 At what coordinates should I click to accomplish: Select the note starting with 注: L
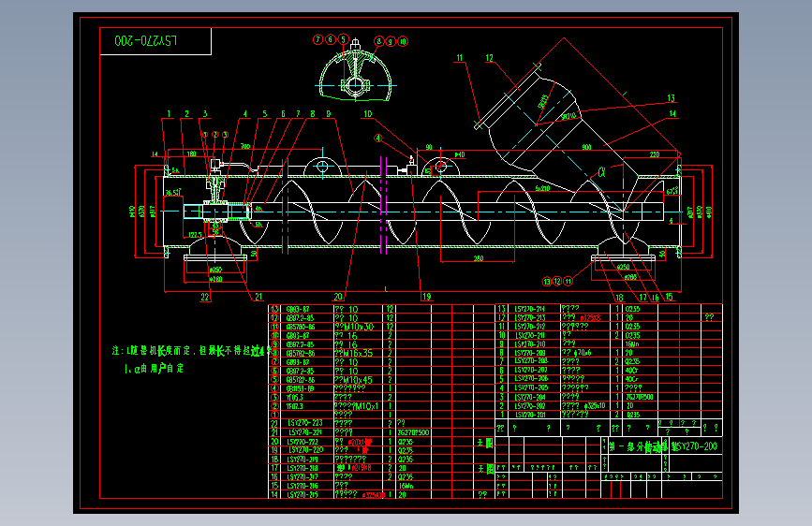coord(192,351)
